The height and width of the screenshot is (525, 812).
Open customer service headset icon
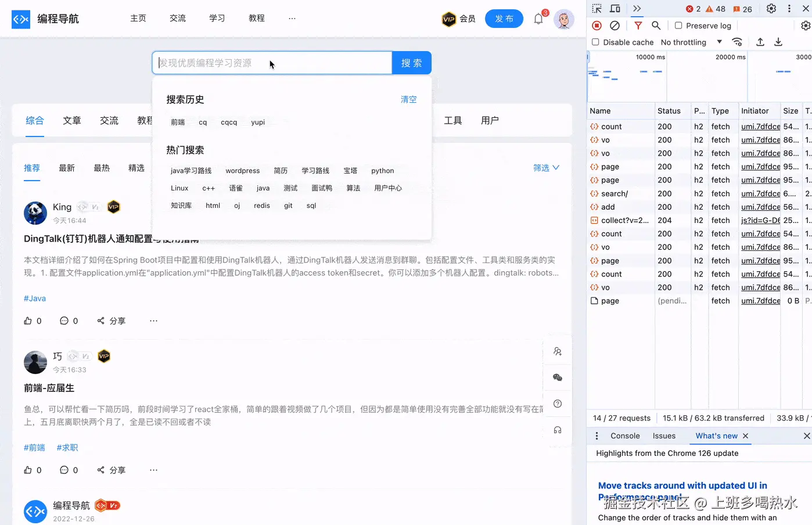[558, 430]
